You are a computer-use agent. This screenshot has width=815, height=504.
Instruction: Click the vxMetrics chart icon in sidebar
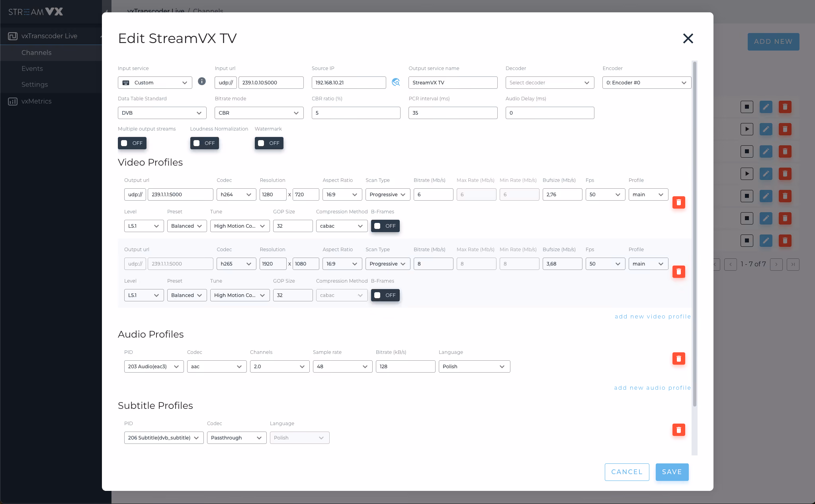tap(13, 101)
